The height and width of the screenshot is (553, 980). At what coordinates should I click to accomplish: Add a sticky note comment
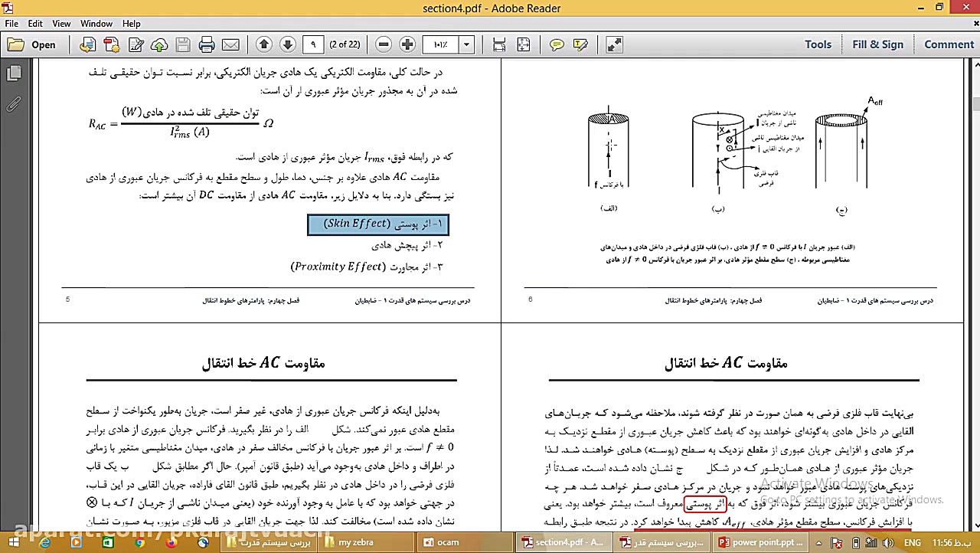[557, 44]
